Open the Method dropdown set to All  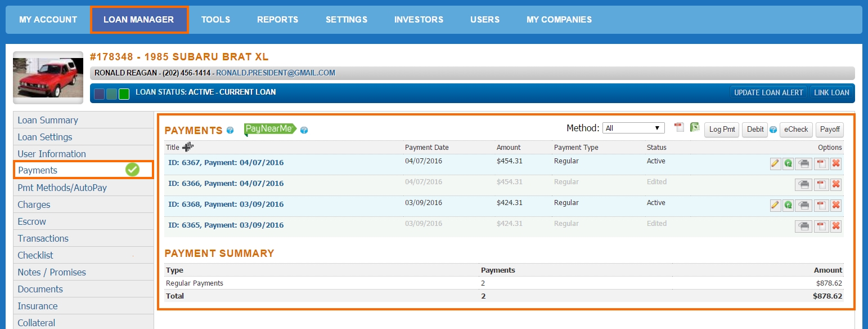633,128
